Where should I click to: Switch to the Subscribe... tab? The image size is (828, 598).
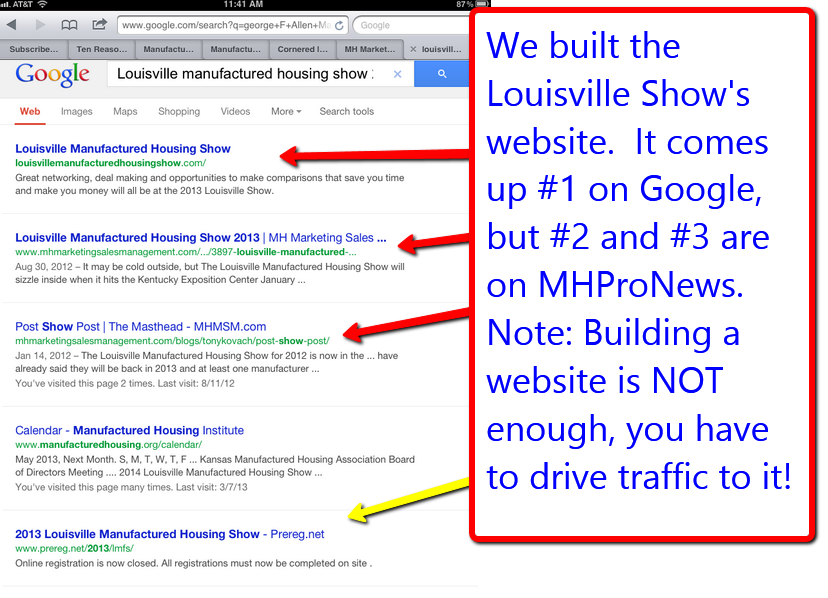(34, 49)
